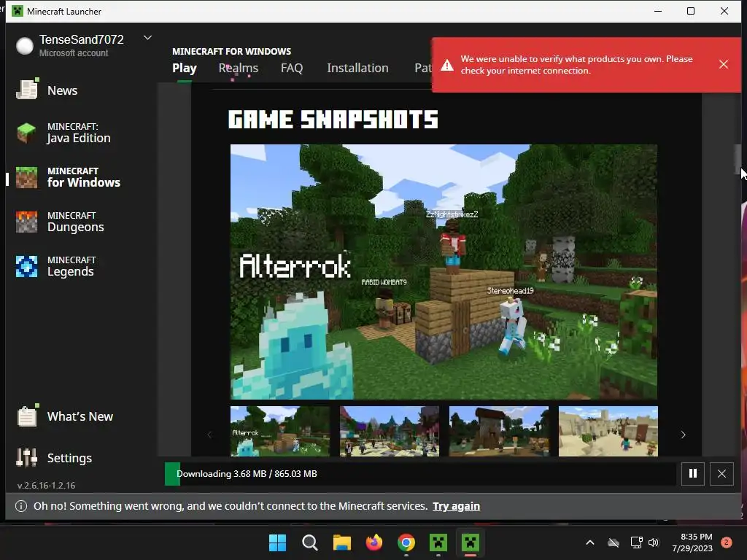Open the Windows Start menu
Screen dimensions: 747x560
click(277, 542)
